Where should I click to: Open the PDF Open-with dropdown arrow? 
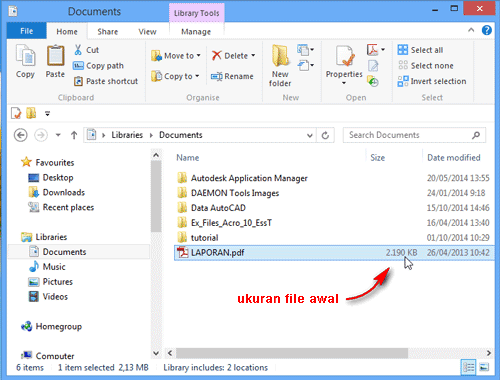coord(383,50)
